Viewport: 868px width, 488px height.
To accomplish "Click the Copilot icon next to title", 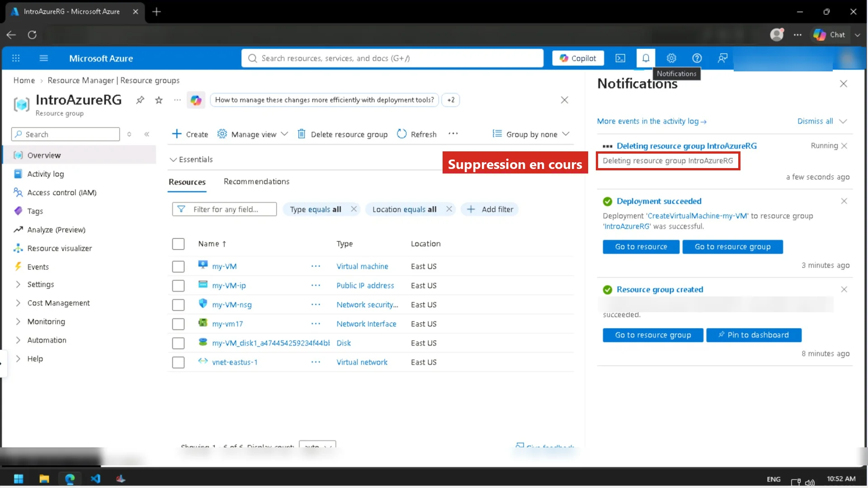I will (x=196, y=100).
